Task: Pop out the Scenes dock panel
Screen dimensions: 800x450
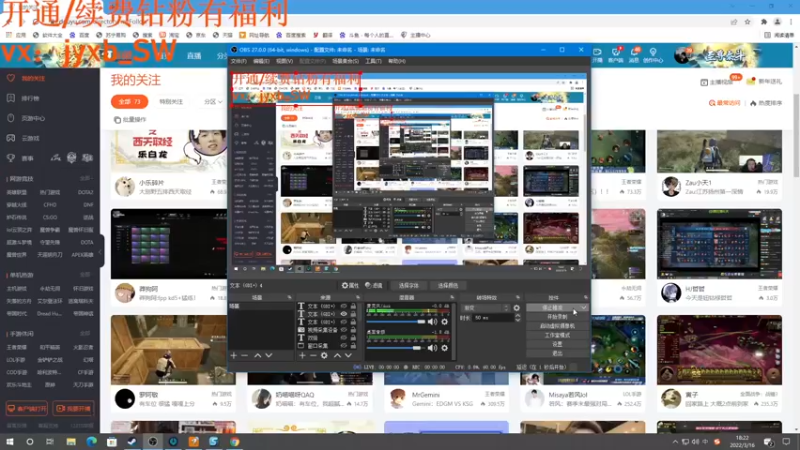Action: click(289, 297)
